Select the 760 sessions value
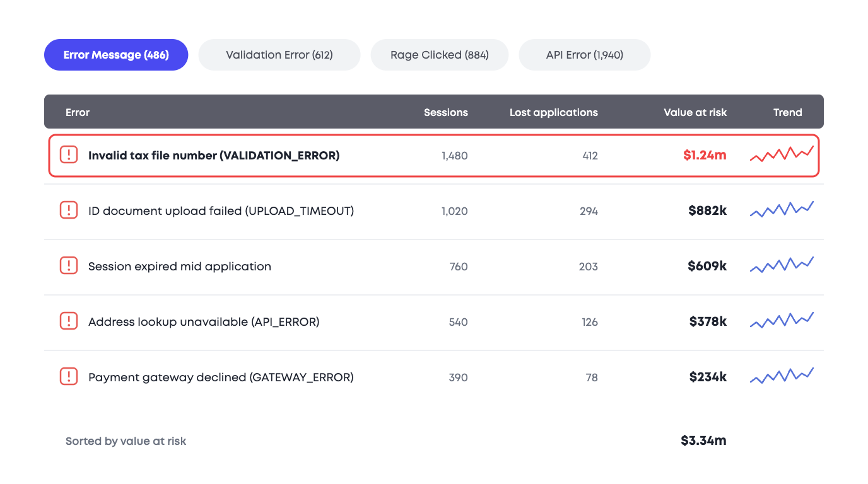The height and width of the screenshot is (484, 868). (x=459, y=266)
